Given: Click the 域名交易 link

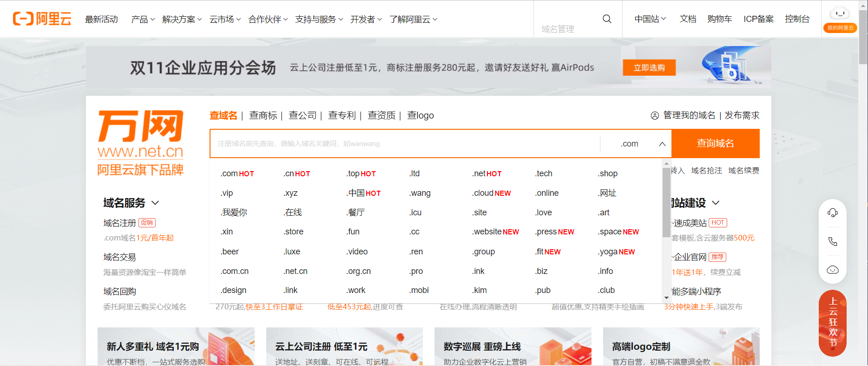Looking at the screenshot, I should pos(119,257).
